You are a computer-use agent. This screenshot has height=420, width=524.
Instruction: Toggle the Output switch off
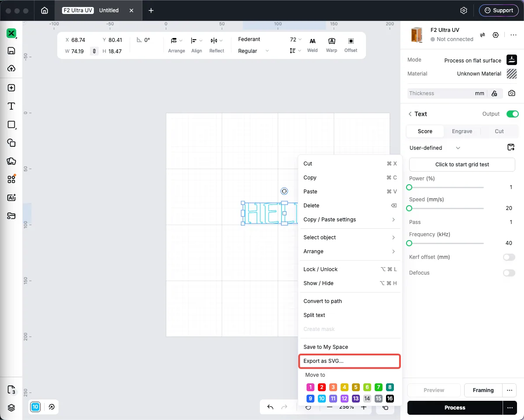point(513,114)
